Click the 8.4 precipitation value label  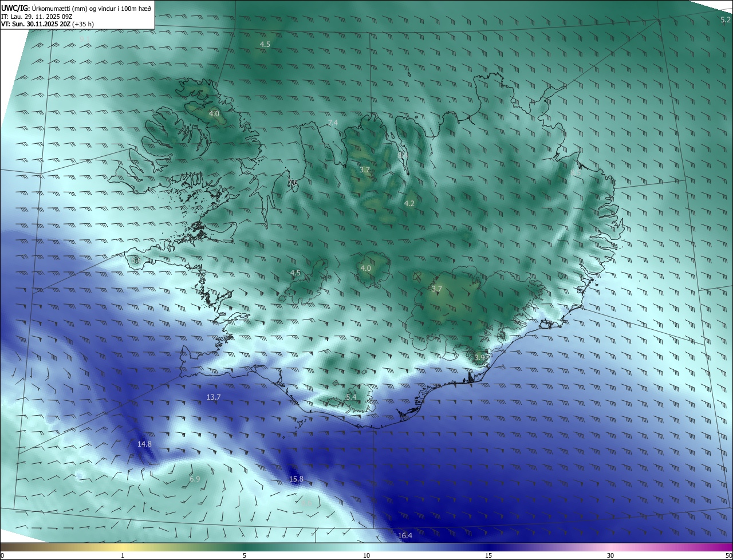(x=402, y=155)
